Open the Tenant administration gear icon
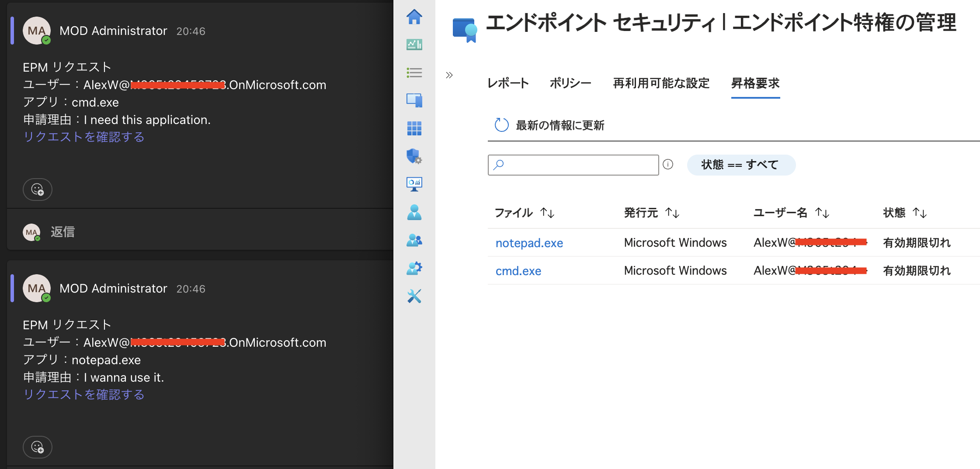The image size is (980, 469). click(414, 268)
